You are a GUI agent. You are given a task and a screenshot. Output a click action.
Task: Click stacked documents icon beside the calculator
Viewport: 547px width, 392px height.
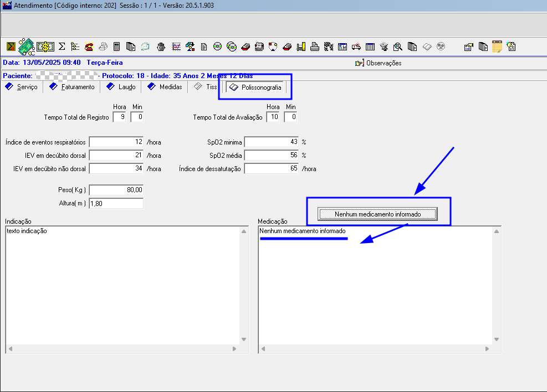tap(131, 47)
